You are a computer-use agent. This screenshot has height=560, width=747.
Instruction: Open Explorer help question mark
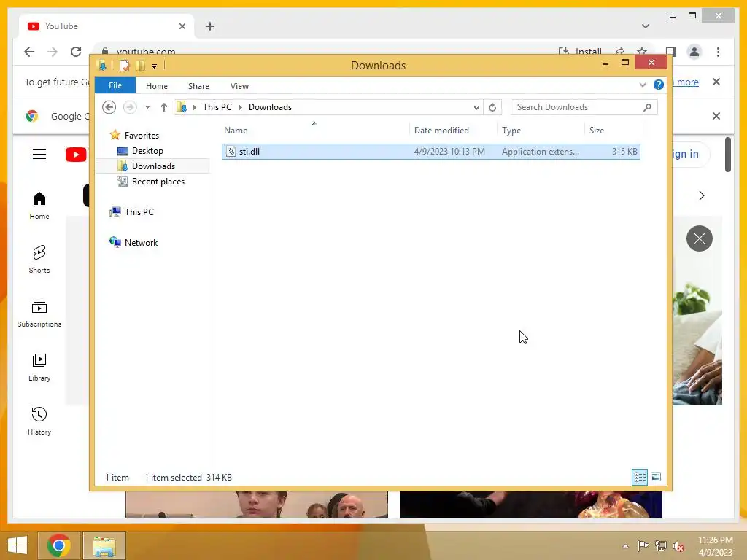tap(659, 85)
